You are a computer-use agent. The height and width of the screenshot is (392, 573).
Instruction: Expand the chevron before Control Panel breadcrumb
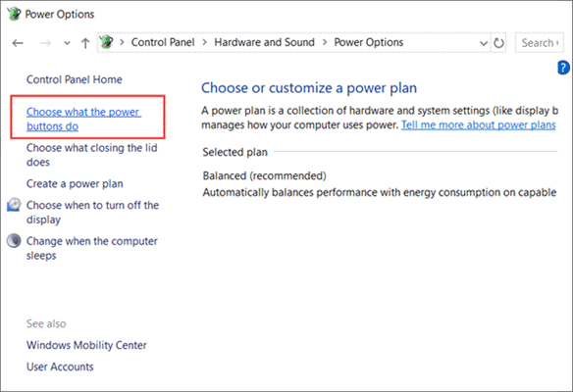click(x=122, y=42)
